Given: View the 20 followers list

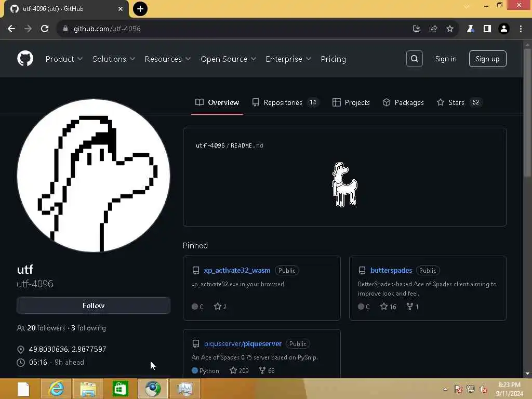Looking at the screenshot, I should pyautogui.click(x=46, y=328).
